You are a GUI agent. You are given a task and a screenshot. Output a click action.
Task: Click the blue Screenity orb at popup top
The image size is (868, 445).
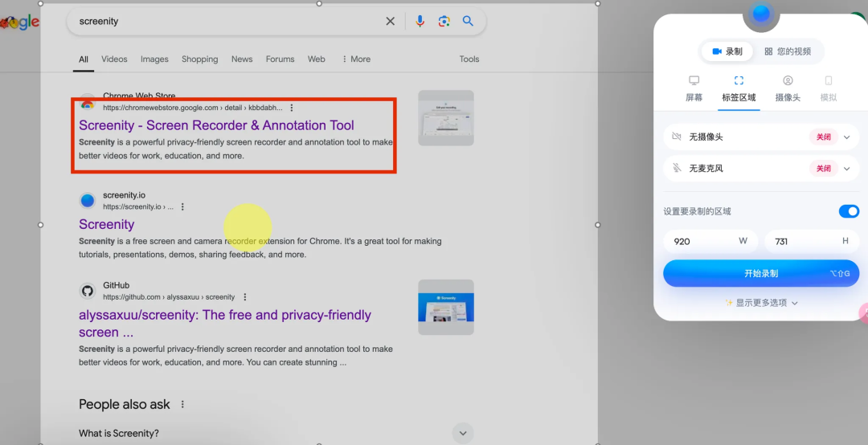click(x=761, y=13)
